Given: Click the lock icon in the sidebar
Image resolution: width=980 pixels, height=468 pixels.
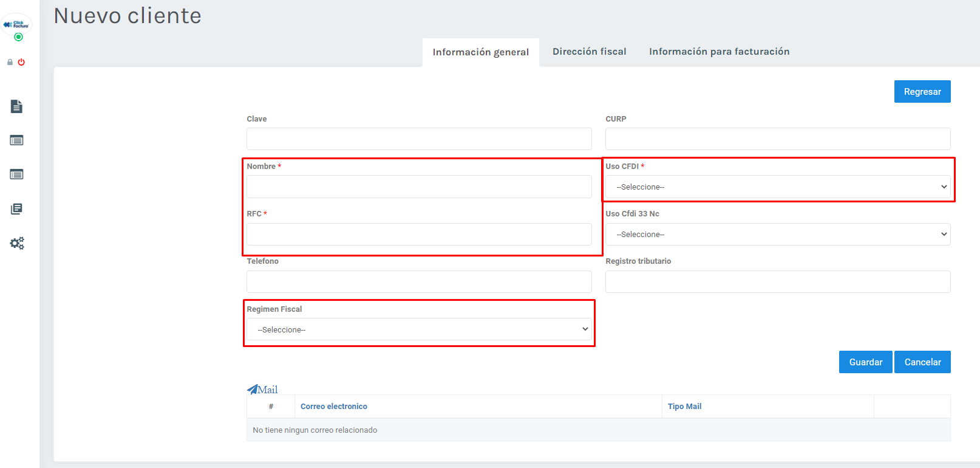Looking at the screenshot, I should point(10,62).
